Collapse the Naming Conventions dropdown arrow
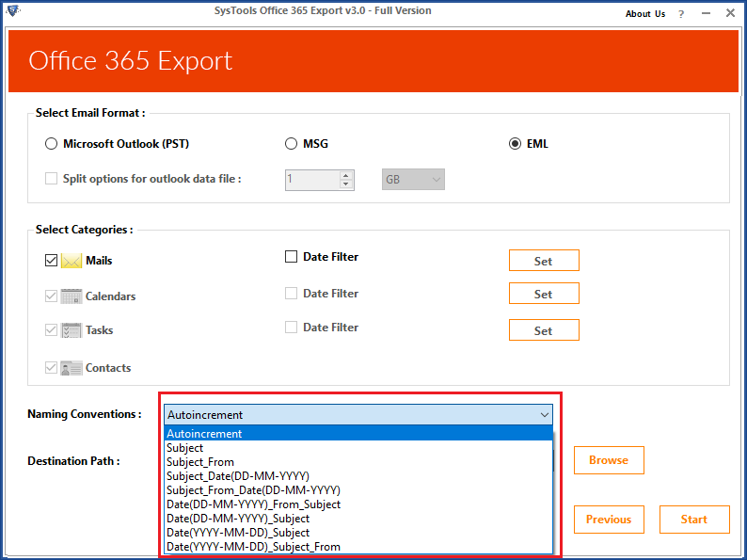This screenshot has height=560, width=747. tap(545, 415)
